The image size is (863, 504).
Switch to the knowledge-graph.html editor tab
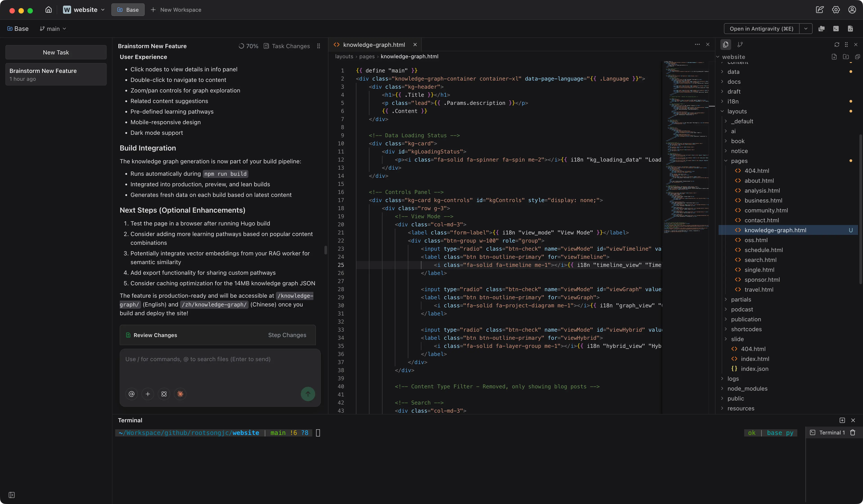[x=374, y=45]
